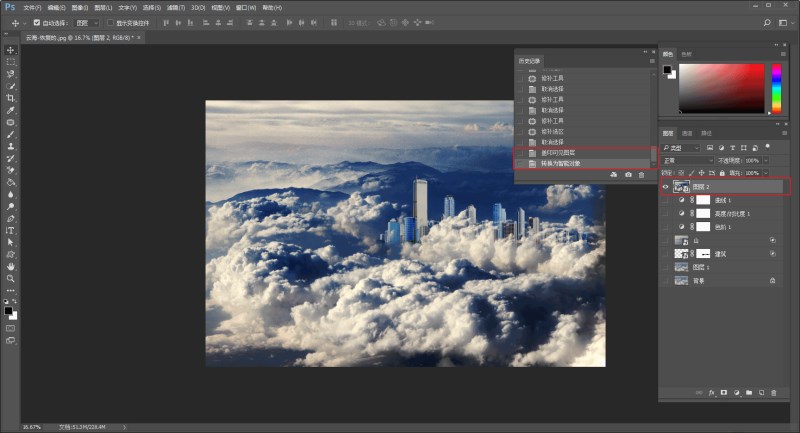
Task: Select the 转换为智能对象 history state
Action: pyautogui.click(x=560, y=163)
